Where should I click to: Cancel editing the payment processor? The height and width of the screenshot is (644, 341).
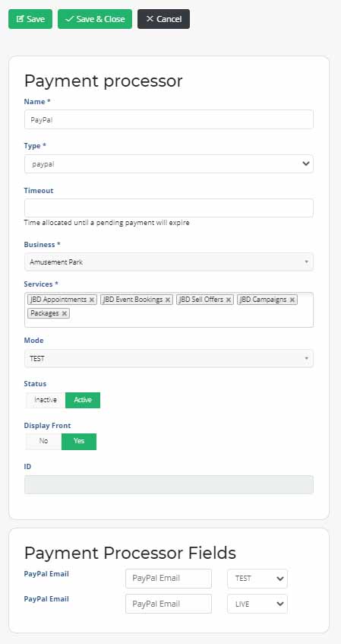coord(164,19)
